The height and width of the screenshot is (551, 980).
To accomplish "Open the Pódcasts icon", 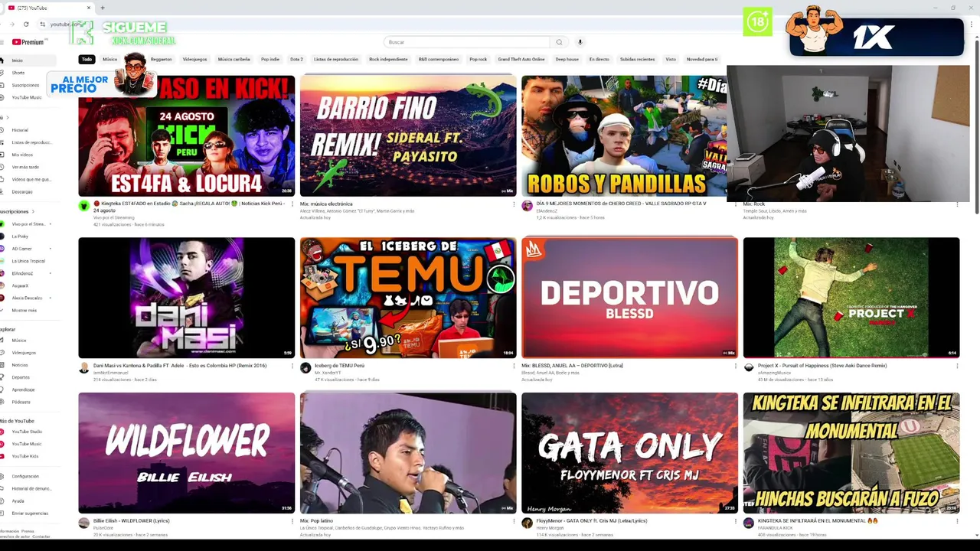I will tap(2, 402).
